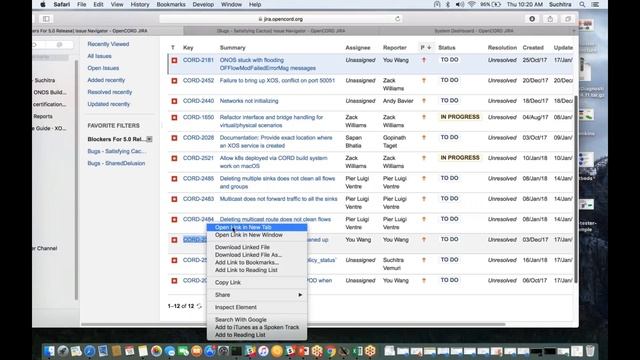Switch to System Dashboard tab
Screen dimensions: 640x360
tap(473, 31)
